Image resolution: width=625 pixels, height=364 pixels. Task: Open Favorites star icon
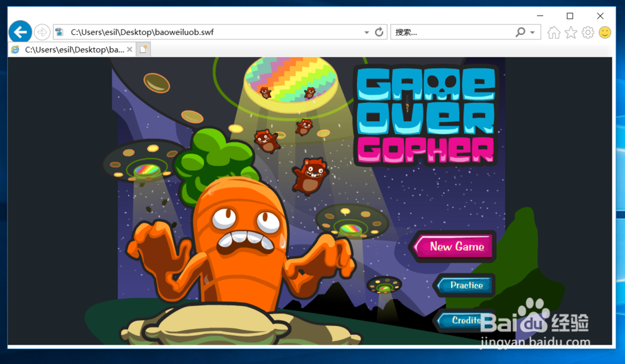pyautogui.click(x=571, y=32)
